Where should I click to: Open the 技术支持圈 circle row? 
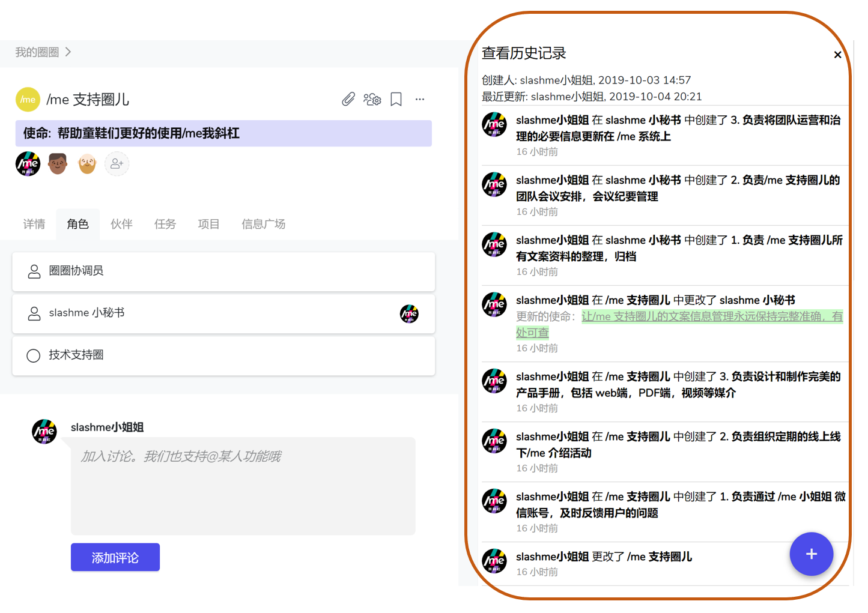point(223,355)
